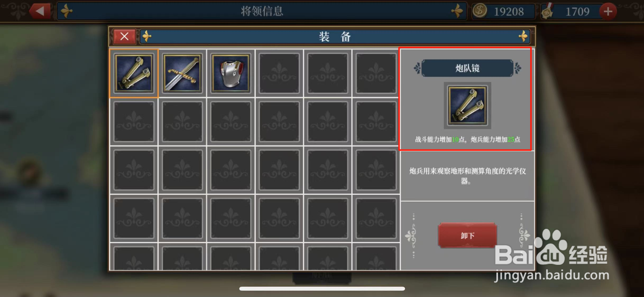This screenshot has height=297, width=644.
Task: Close the 装备 equipment panel
Action: click(x=125, y=36)
